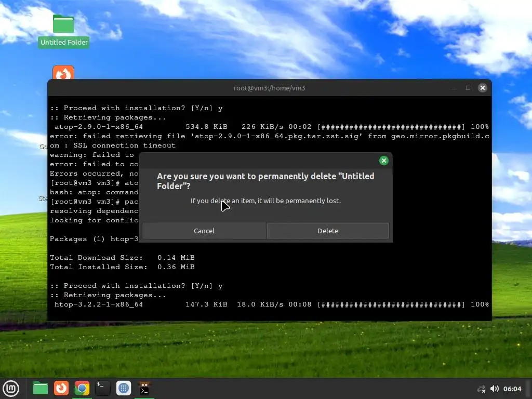Viewport: 532px width, 399px height.
Task: Click Delete in the confirmation dialog
Action: pos(327,231)
